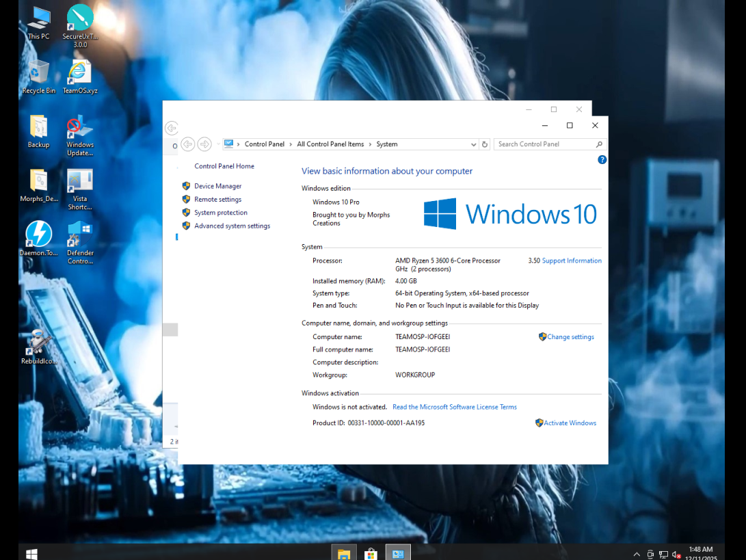The height and width of the screenshot is (560, 746).
Task: Refresh the Control Panel address bar
Action: coord(484,144)
